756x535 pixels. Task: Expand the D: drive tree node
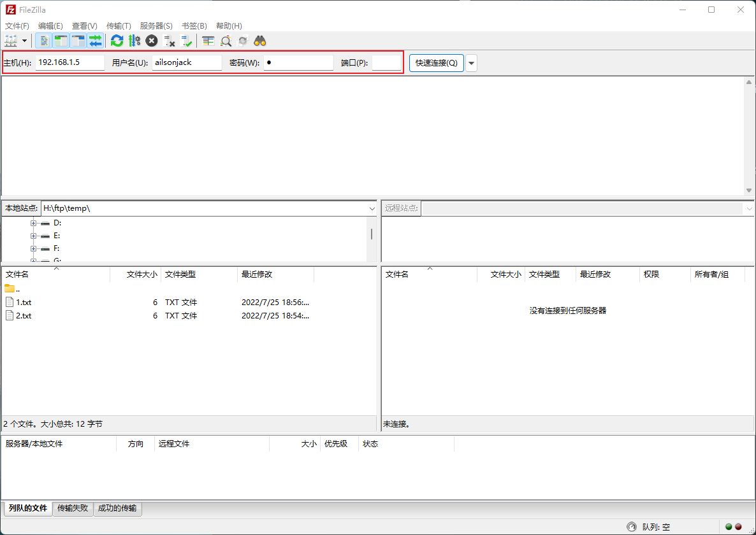click(x=33, y=223)
